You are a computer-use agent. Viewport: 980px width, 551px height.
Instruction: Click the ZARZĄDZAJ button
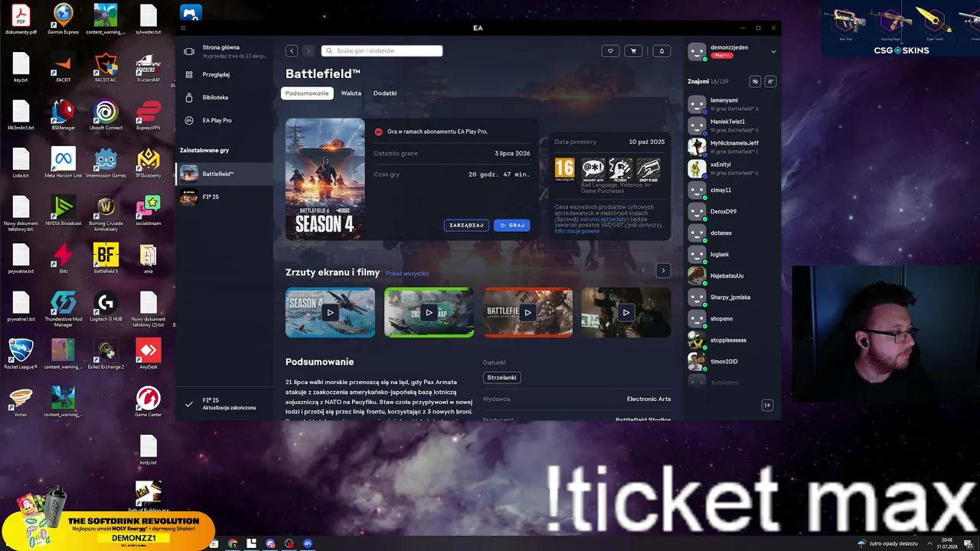(466, 225)
